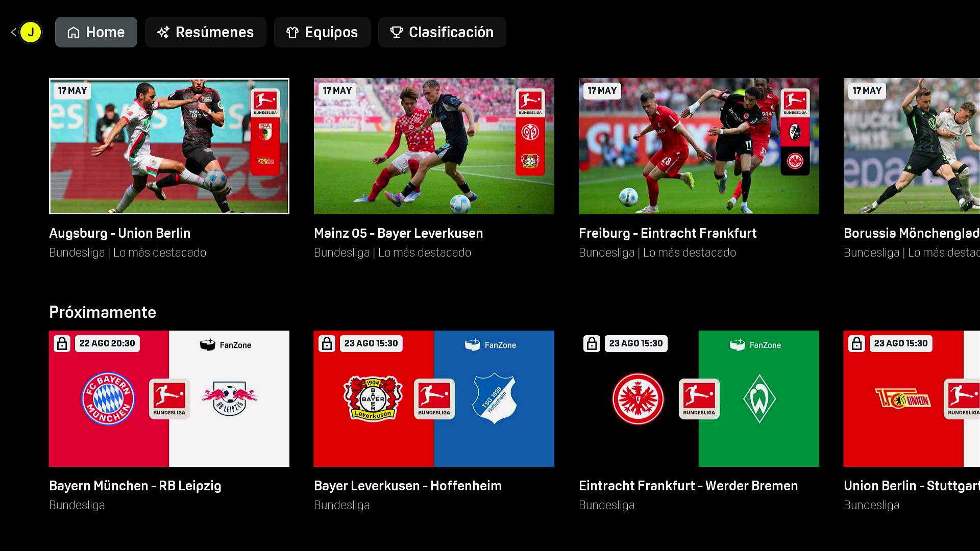Click 23 AGO 15:30 badge on Bayer Leverkusen card

pyautogui.click(x=371, y=343)
